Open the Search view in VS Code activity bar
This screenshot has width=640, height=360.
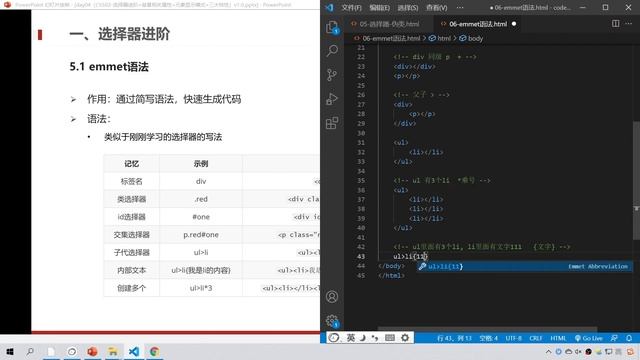pyautogui.click(x=332, y=51)
